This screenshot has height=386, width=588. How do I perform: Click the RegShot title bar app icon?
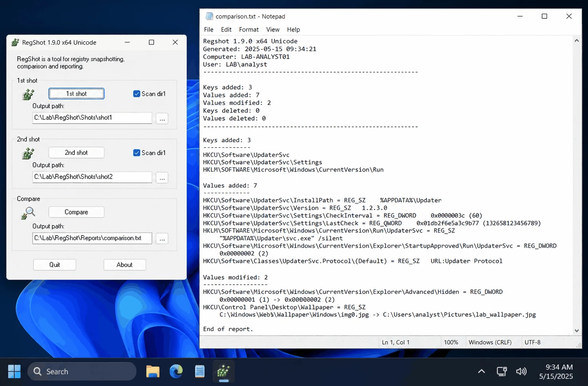(x=15, y=43)
